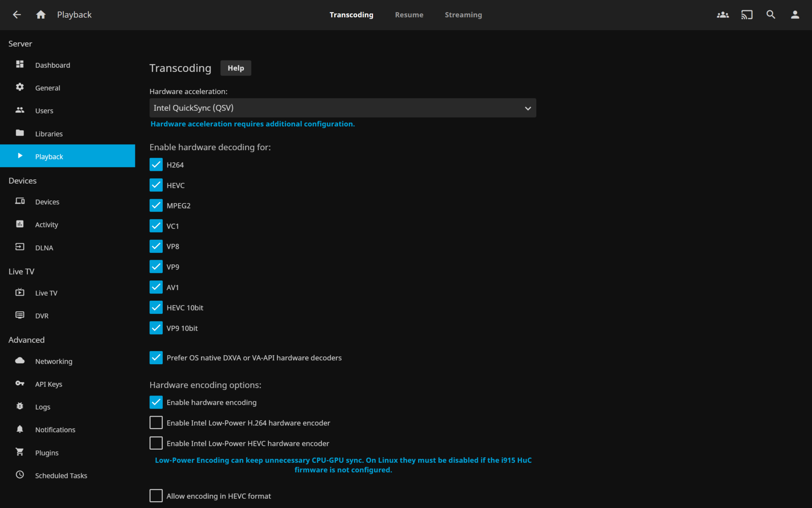Viewport: 812px width, 508px height.
Task: Disable the VP9 hardware decoding checkbox
Action: coord(156,266)
